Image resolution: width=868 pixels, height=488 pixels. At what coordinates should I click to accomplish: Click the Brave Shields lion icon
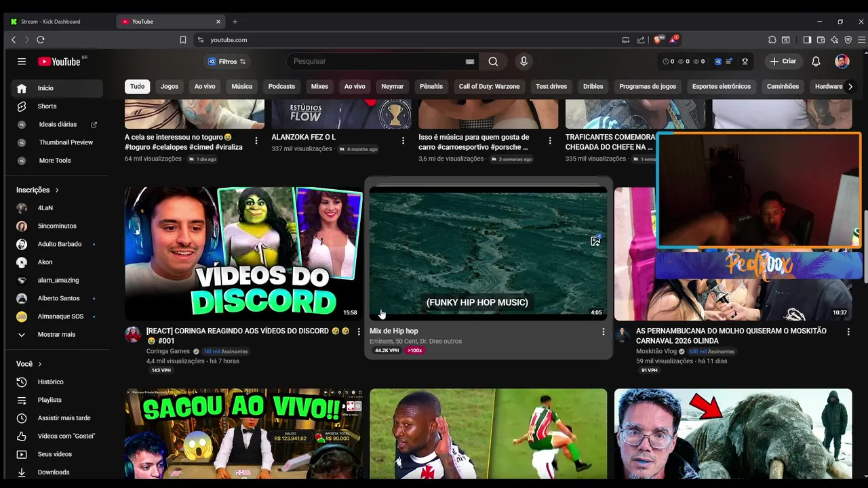tap(657, 40)
